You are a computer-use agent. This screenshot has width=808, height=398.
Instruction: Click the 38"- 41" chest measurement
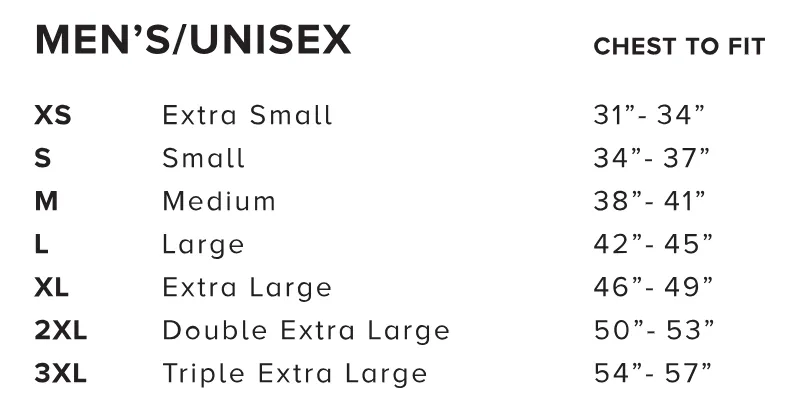[649, 201]
